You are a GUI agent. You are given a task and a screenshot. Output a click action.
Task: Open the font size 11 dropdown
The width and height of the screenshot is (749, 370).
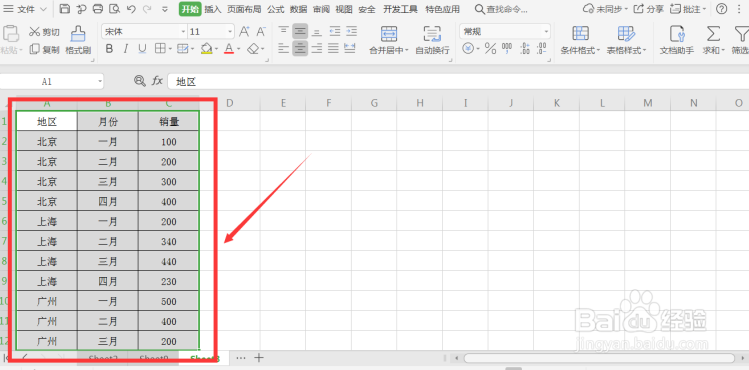tap(230, 32)
